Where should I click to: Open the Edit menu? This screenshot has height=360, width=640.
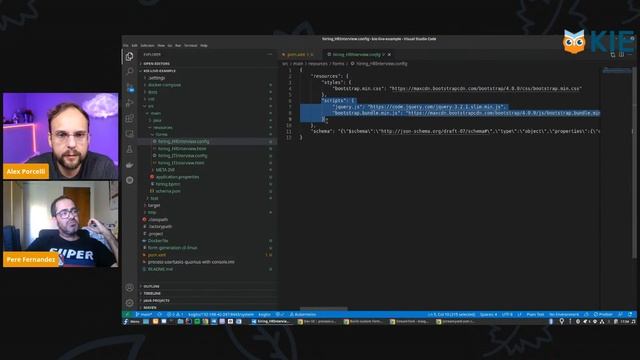pyautogui.click(x=134, y=46)
